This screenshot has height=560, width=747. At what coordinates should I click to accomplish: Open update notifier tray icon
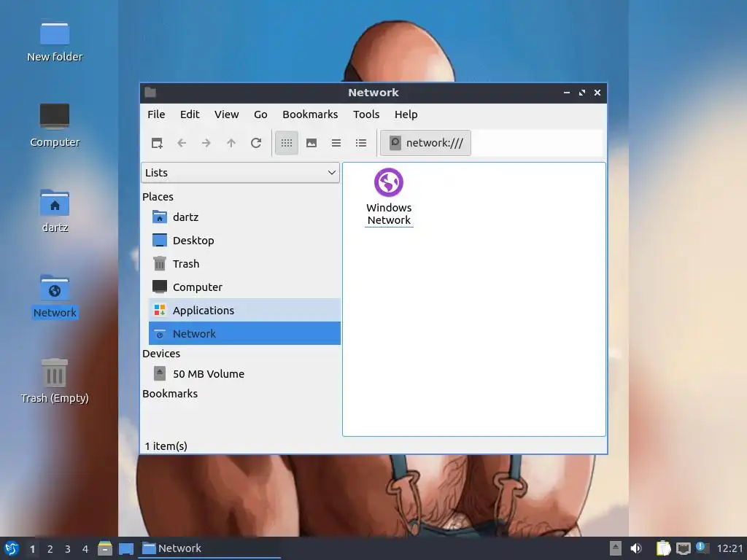pyautogui.click(x=703, y=548)
